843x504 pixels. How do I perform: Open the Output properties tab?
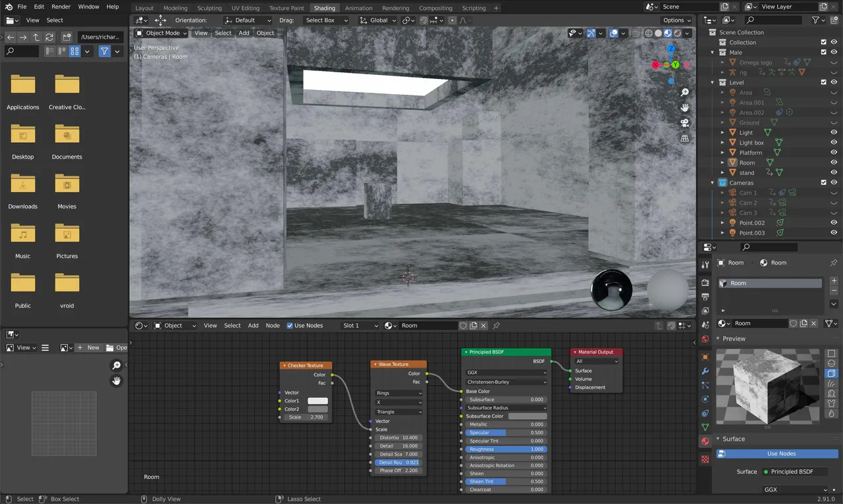click(x=705, y=297)
